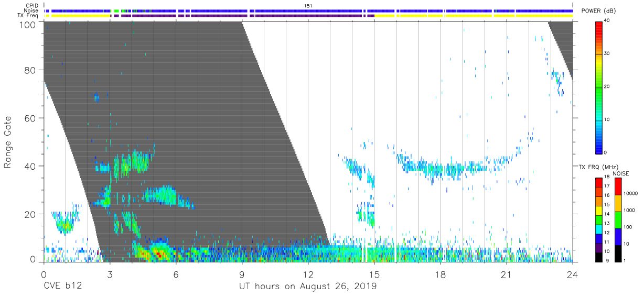This screenshot has width=644, height=297.
Task: Click the NOISE scale label '10000'
Action: [630, 194]
